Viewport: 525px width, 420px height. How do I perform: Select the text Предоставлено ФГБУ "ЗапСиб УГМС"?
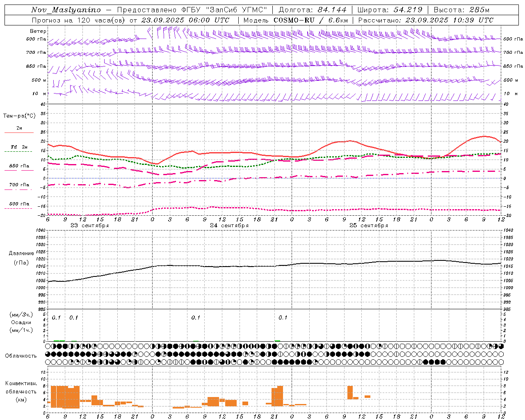pos(192,10)
